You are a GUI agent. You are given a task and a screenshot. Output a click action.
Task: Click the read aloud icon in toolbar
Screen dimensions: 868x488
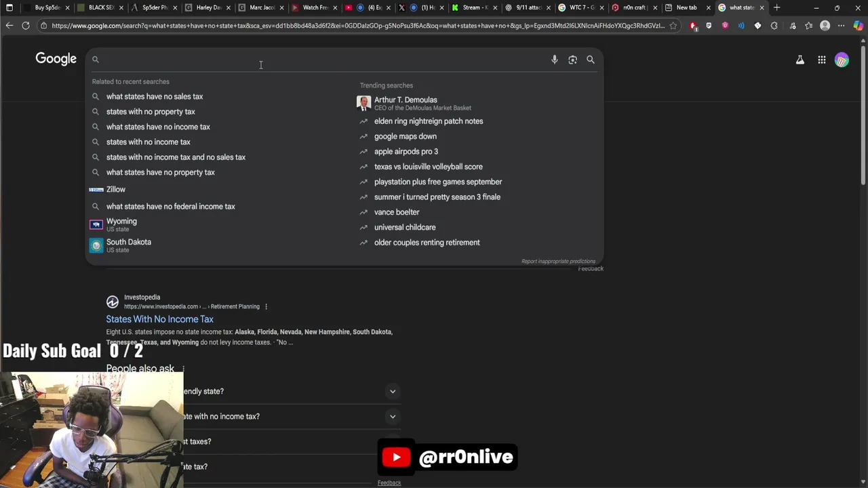click(x=741, y=26)
